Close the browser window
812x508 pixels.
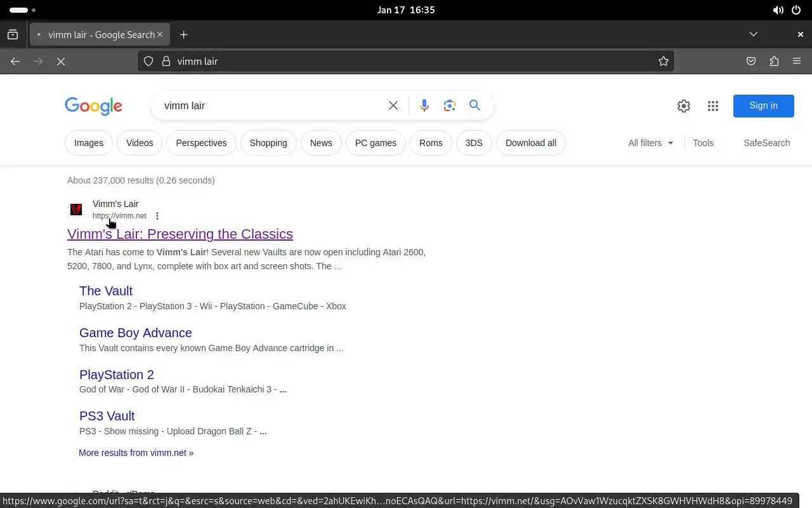click(x=801, y=34)
